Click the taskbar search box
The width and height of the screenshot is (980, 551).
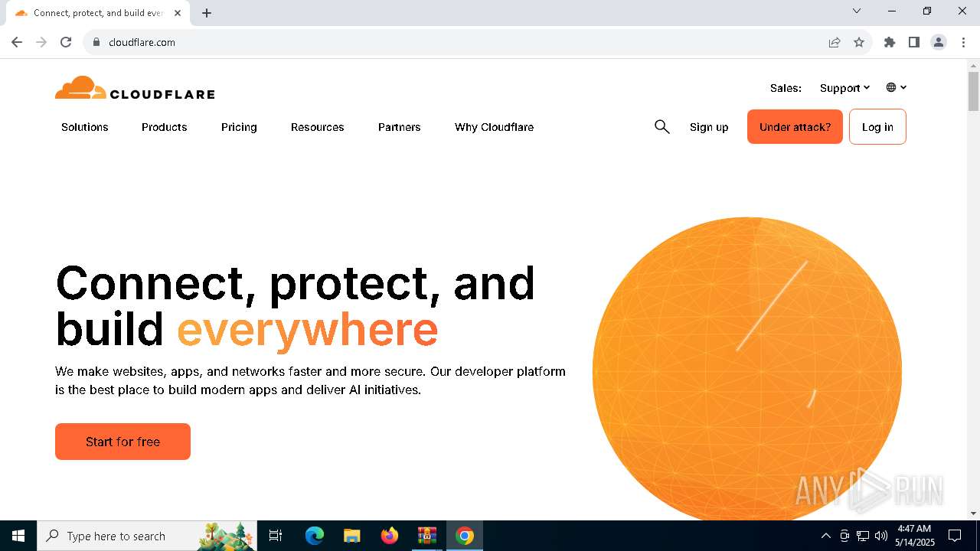point(148,536)
